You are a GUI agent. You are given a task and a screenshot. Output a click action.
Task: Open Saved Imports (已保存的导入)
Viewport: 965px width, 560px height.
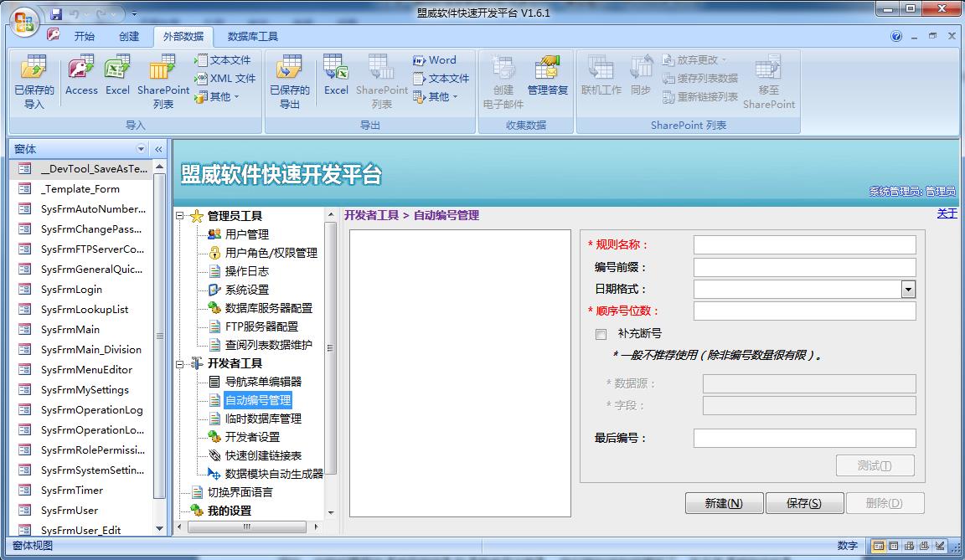pos(34,82)
